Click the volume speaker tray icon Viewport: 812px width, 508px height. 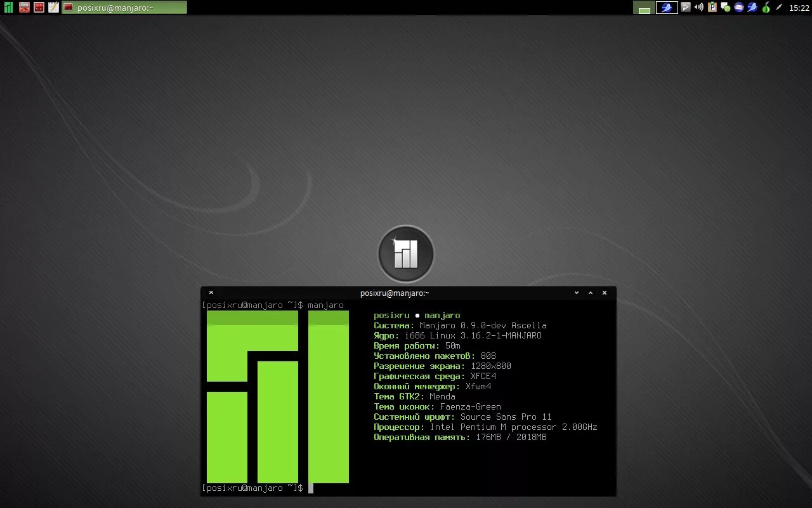pyautogui.click(x=699, y=8)
